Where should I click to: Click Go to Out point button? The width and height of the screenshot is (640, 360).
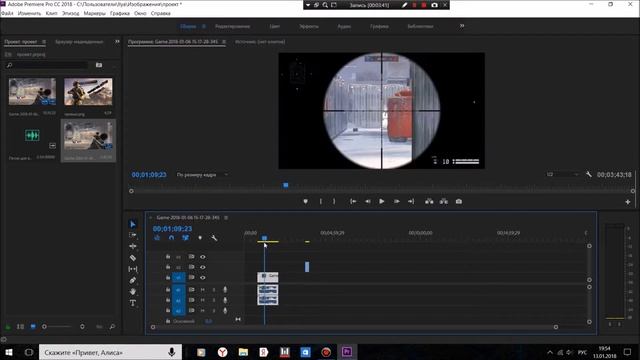click(411, 202)
